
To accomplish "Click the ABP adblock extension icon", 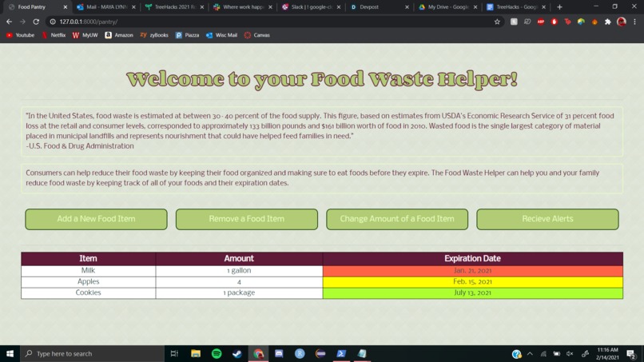I will [x=540, y=22].
